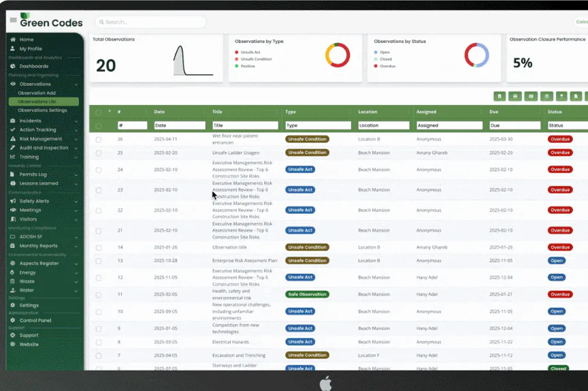Viewport: 588px width, 391px height.
Task: Click Closed status badge in the last row
Action: (x=558, y=369)
